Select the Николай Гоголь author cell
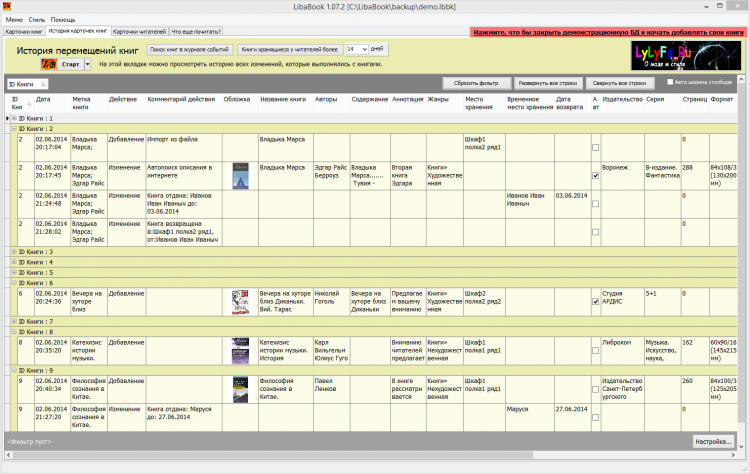 [x=331, y=302]
